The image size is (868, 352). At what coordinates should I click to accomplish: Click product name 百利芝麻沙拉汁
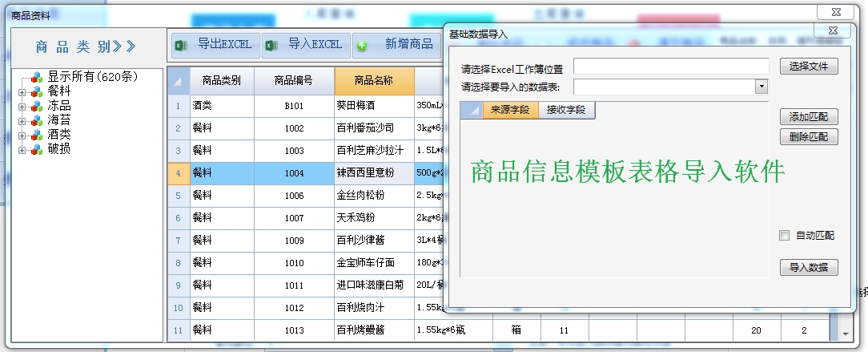[x=370, y=150]
